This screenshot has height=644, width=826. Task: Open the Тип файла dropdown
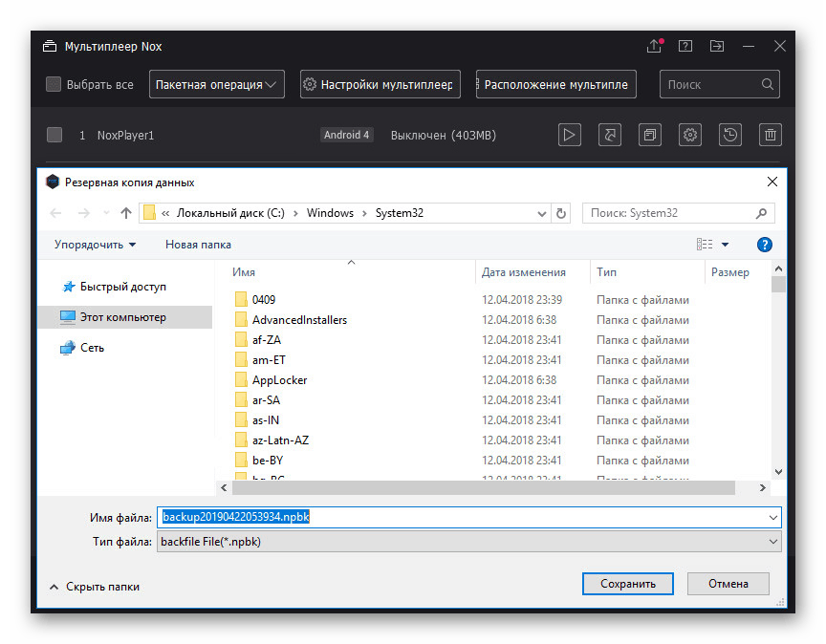click(468, 542)
